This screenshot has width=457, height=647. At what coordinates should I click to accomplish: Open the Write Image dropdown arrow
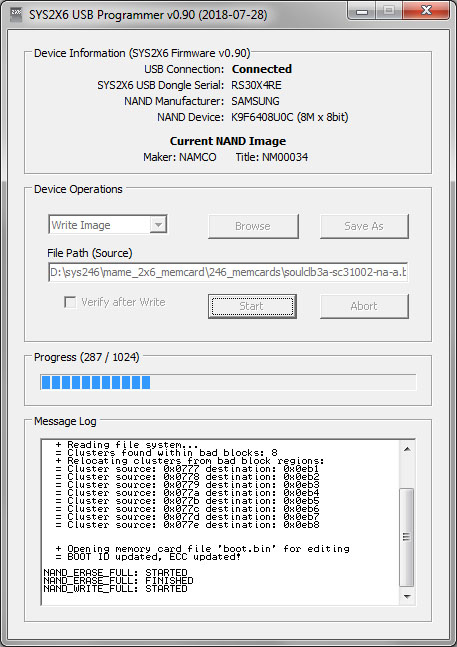tap(158, 225)
